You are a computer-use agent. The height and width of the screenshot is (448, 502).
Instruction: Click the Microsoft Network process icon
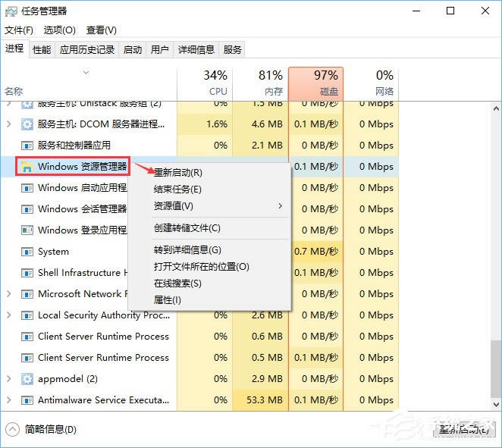(x=27, y=294)
